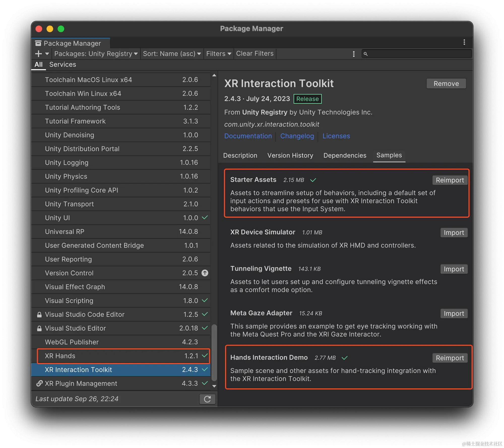Click the installed checkmark for Unity UI
The height and width of the screenshot is (448, 504).
(x=205, y=217)
